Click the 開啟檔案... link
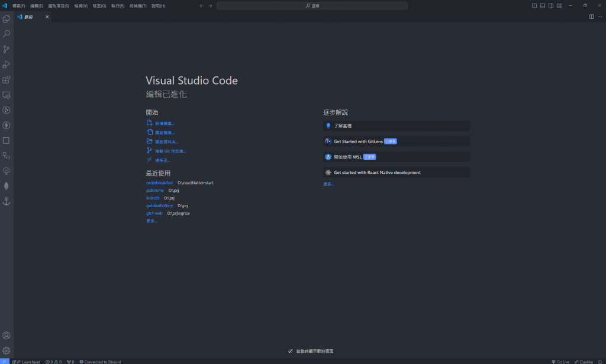The width and height of the screenshot is (606, 364). coord(165,133)
